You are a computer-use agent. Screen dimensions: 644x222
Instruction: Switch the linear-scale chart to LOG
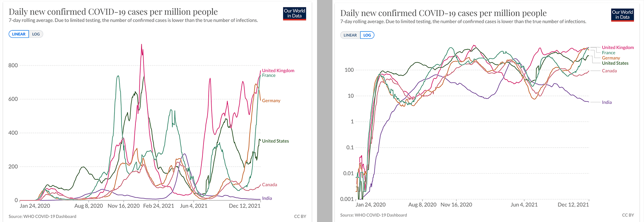click(36, 34)
